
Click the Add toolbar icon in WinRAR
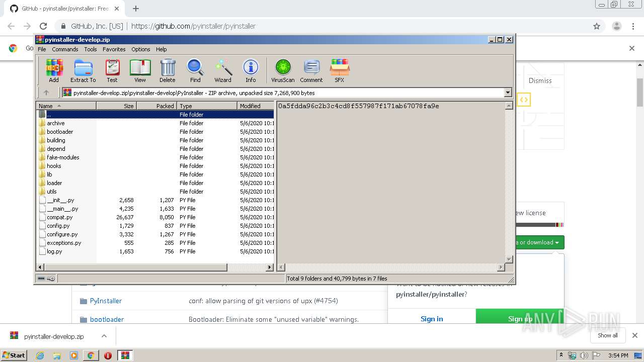(54, 71)
